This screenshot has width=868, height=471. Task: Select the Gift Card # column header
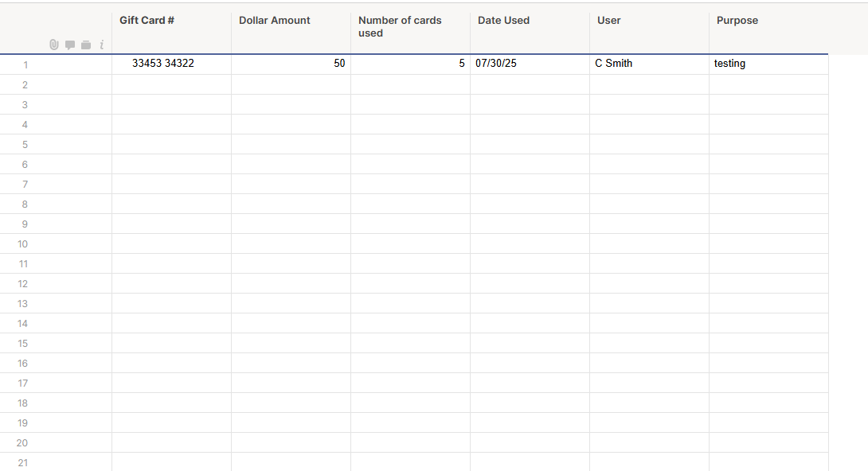point(171,33)
